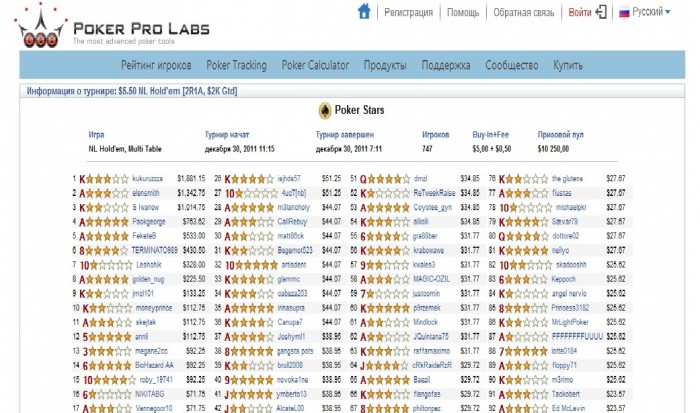Open player kukuruzzza profile link
700x413 pixels.
[x=147, y=179]
